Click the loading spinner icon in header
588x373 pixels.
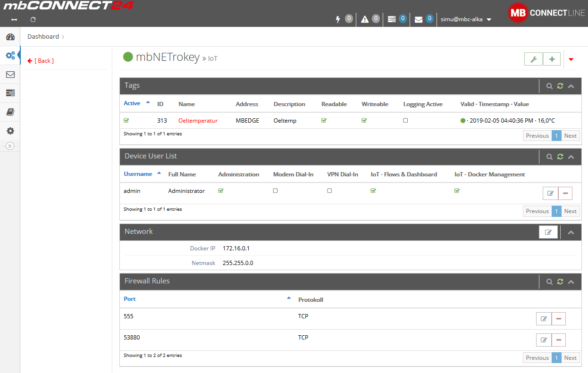tap(33, 20)
